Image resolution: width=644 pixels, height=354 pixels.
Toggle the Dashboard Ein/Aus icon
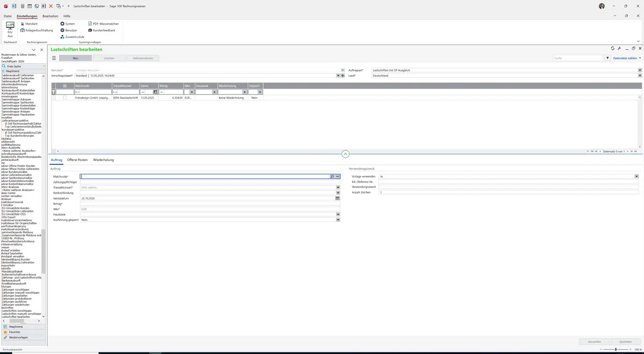[x=10, y=29]
